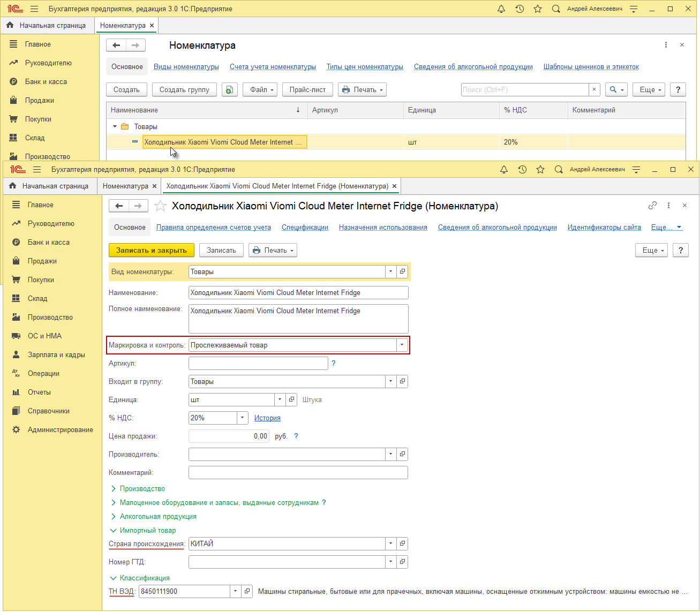This screenshot has width=700, height=612.
Task: Click into the 'Комментарий' input field
Action: point(298,473)
